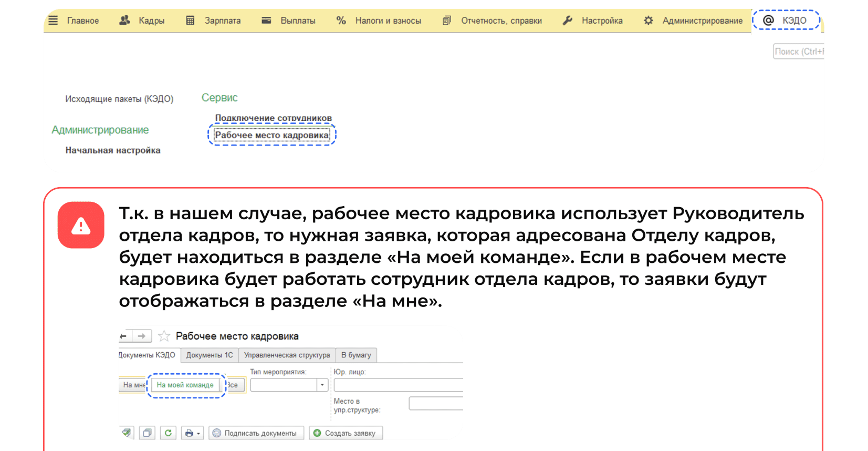Expand the 'Тип мероприятия' dropdown
The height and width of the screenshot is (451, 868).
pyautogui.click(x=322, y=385)
